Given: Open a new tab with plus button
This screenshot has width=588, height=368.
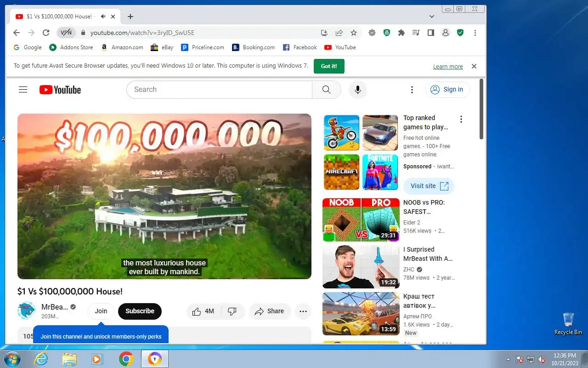Looking at the screenshot, I should (130, 17).
